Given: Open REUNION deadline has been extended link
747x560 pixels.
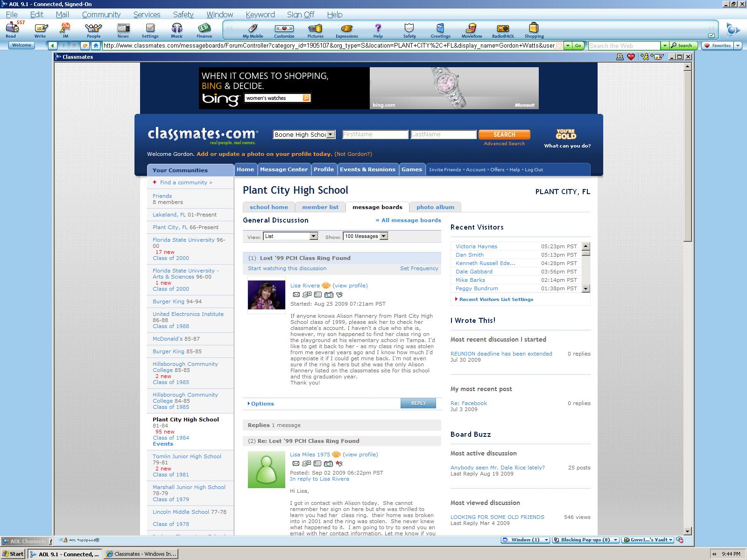Looking at the screenshot, I should click(501, 354).
